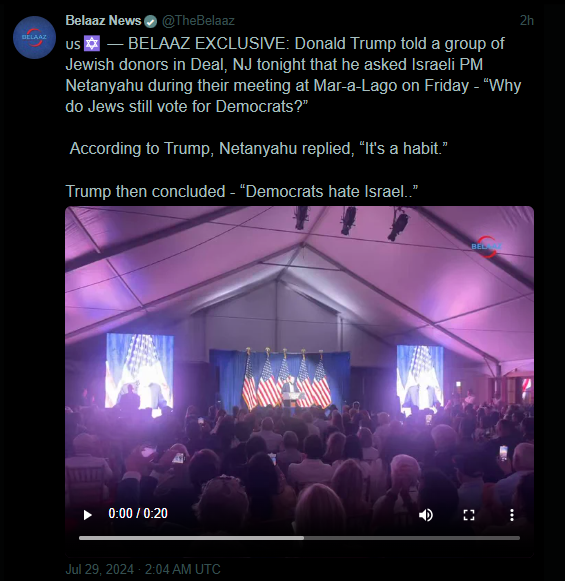
Task: Click the "It's a habit" reply line
Action: (x=258, y=149)
